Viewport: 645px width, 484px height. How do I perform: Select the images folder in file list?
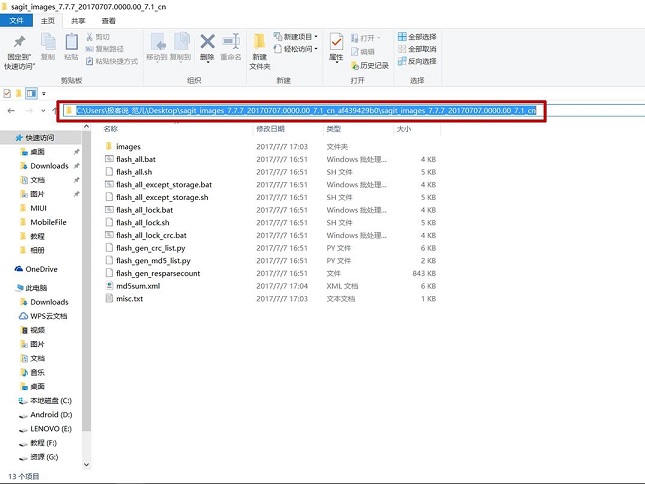(x=128, y=146)
